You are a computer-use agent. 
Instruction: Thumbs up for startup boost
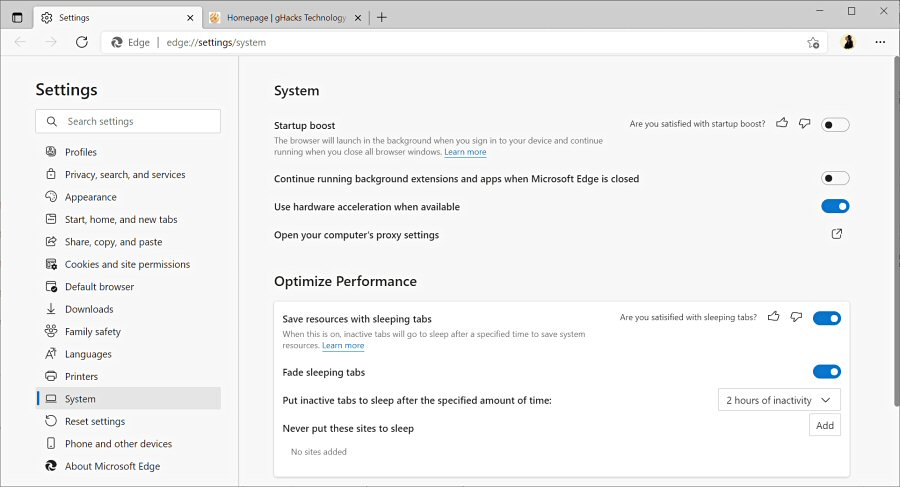click(782, 123)
